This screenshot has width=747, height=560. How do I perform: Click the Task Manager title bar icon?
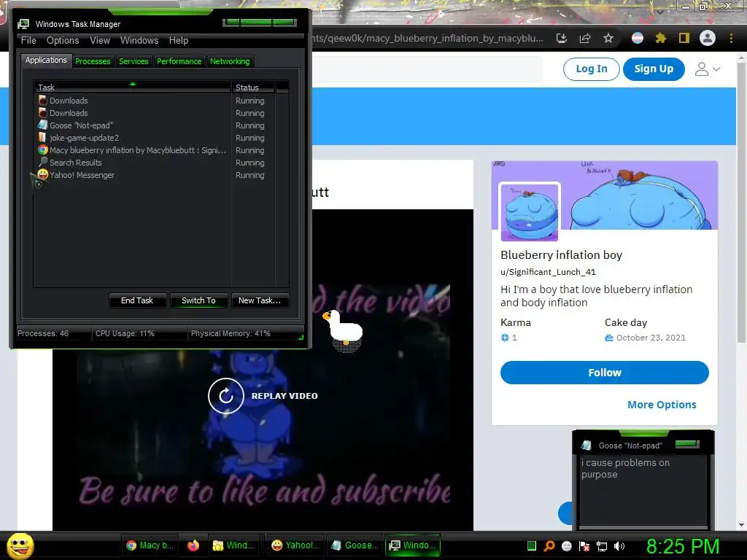pyautogui.click(x=23, y=24)
